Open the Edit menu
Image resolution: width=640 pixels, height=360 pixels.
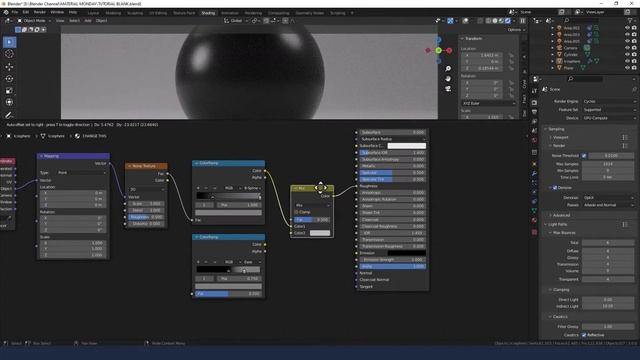pyautogui.click(x=26, y=12)
